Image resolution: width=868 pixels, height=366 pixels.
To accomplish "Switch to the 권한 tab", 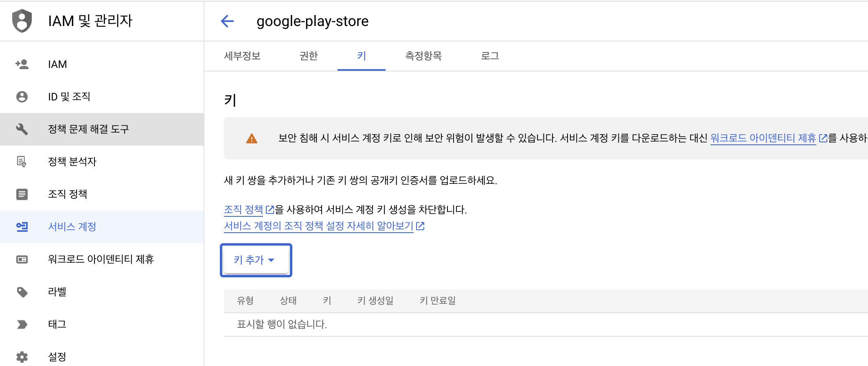I will coord(309,56).
